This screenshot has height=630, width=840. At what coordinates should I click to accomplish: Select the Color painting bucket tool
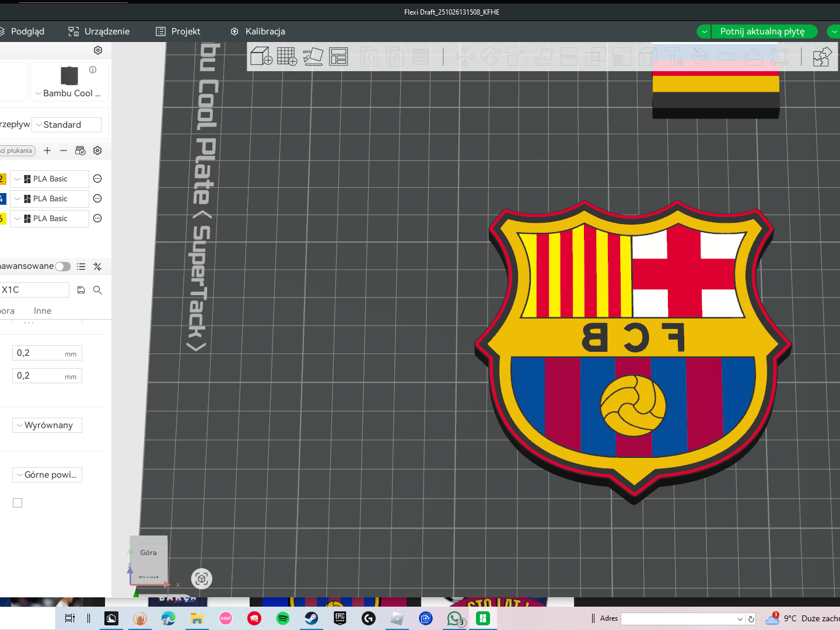tap(701, 57)
